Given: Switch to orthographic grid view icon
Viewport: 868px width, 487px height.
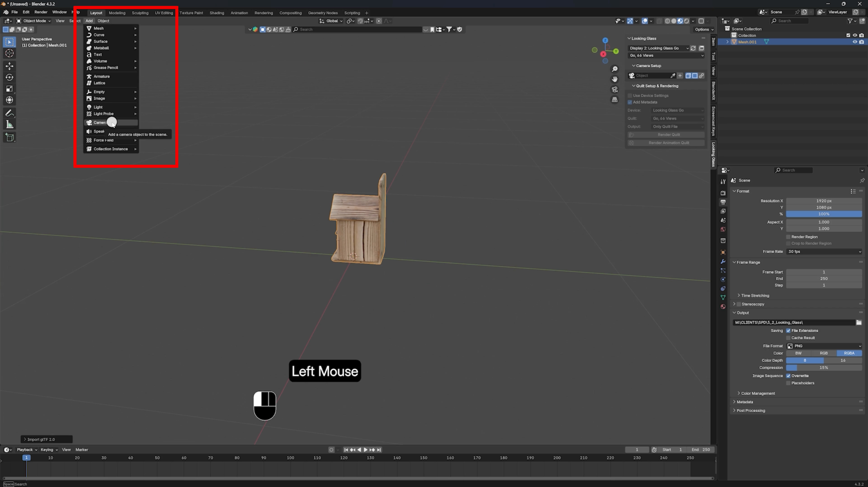Looking at the screenshot, I should [614, 100].
